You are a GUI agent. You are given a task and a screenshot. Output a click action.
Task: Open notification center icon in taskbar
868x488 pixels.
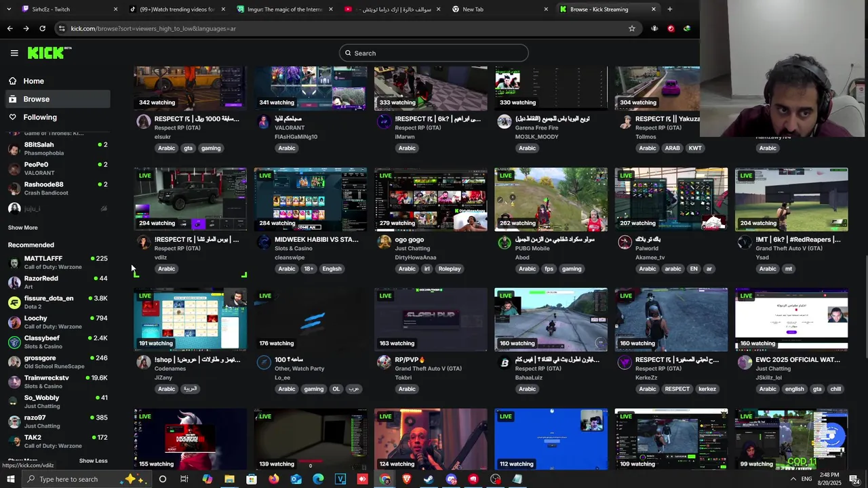854,479
